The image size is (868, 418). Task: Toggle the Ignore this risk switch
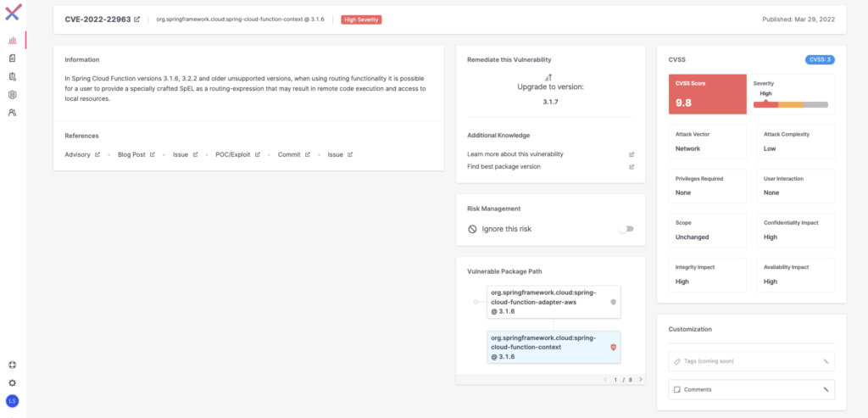point(626,229)
